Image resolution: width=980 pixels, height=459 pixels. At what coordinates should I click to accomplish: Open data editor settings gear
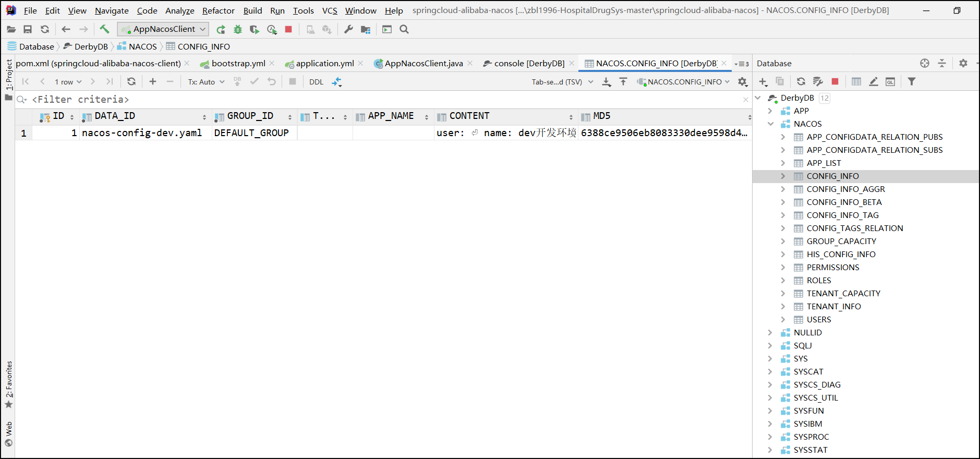[743, 81]
